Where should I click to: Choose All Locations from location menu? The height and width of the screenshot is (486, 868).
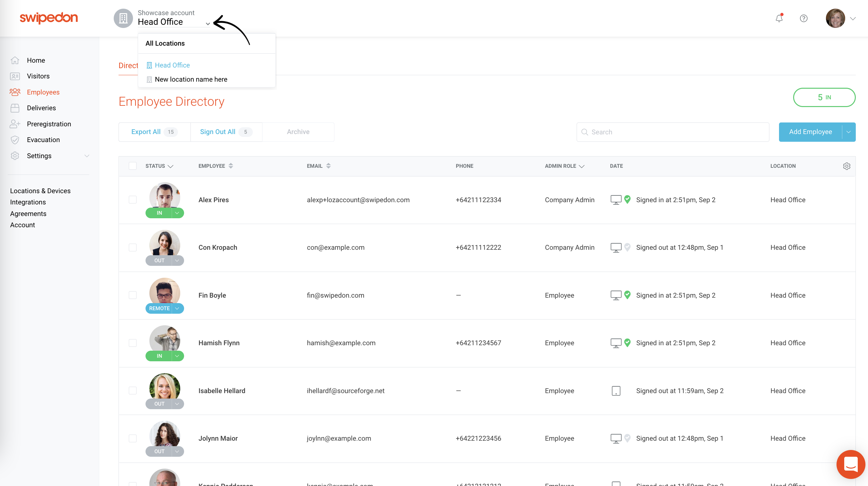point(165,43)
